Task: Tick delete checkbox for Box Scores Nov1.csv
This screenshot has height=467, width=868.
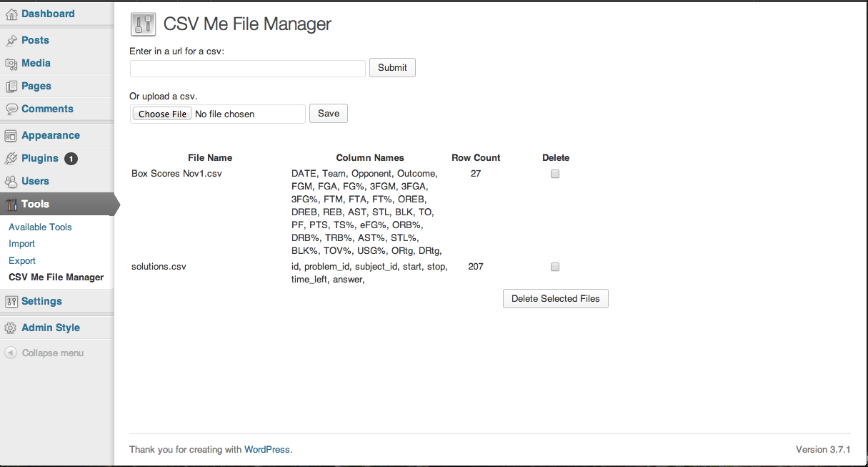Action: pos(555,174)
